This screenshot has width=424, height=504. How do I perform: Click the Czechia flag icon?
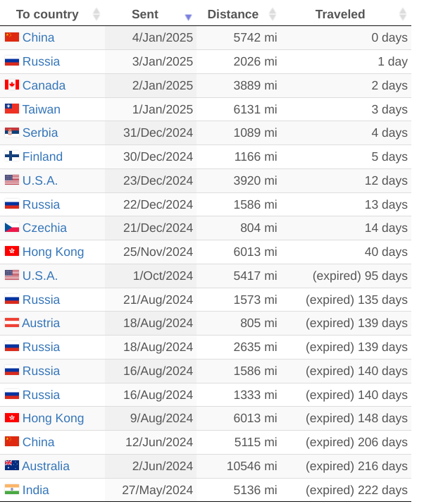12,228
